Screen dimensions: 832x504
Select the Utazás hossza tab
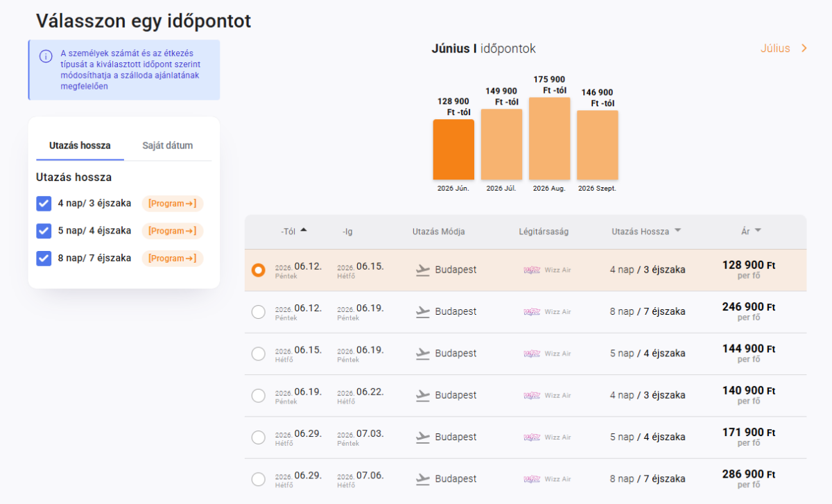click(x=80, y=146)
